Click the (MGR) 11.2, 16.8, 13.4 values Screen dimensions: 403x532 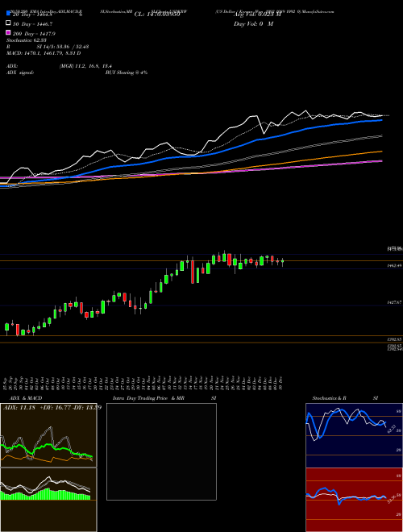85,66
